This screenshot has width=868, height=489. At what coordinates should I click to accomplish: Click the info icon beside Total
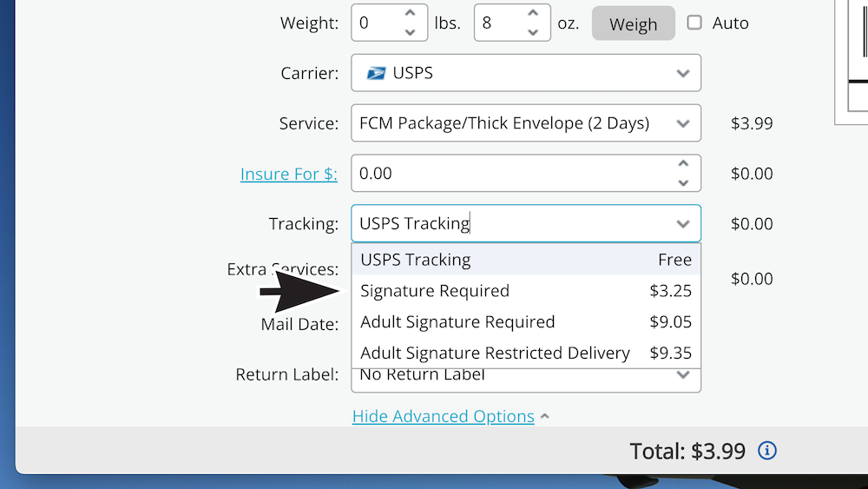767,451
